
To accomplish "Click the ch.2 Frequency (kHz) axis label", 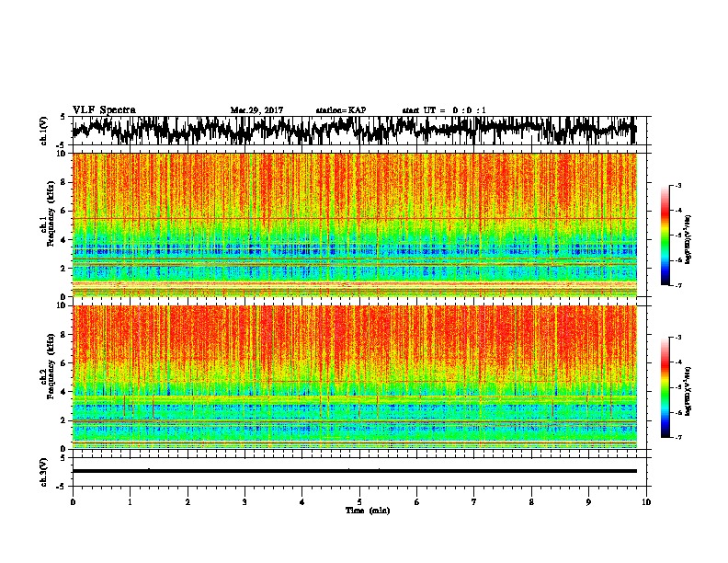I will coord(47,365).
